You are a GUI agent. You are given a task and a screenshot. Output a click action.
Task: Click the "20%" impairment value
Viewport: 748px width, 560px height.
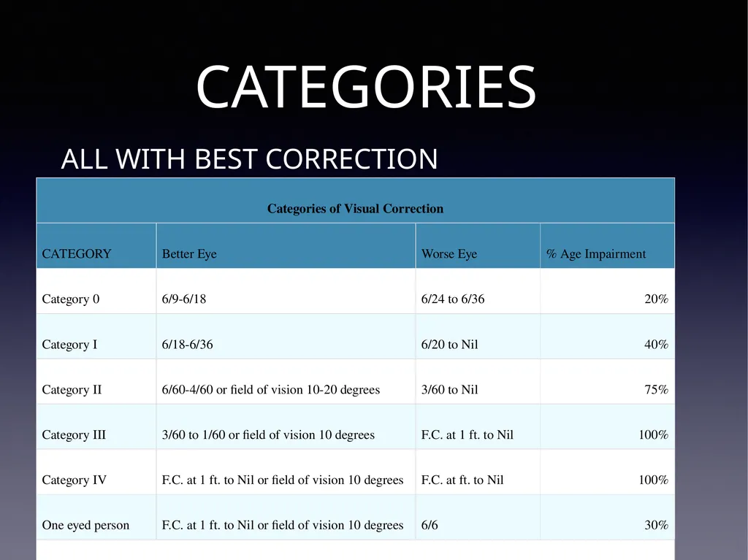coord(657,299)
